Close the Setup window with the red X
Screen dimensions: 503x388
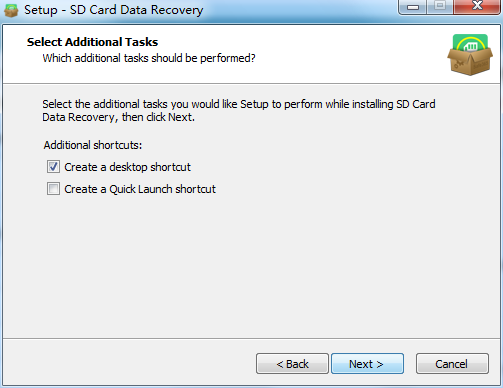pos(478,6)
